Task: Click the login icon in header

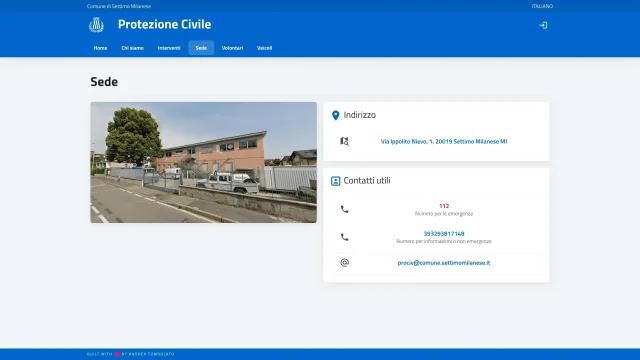Action: 543,25
